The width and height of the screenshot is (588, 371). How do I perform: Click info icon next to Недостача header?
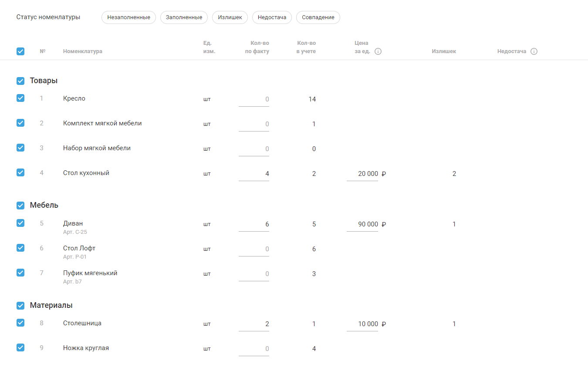click(534, 51)
